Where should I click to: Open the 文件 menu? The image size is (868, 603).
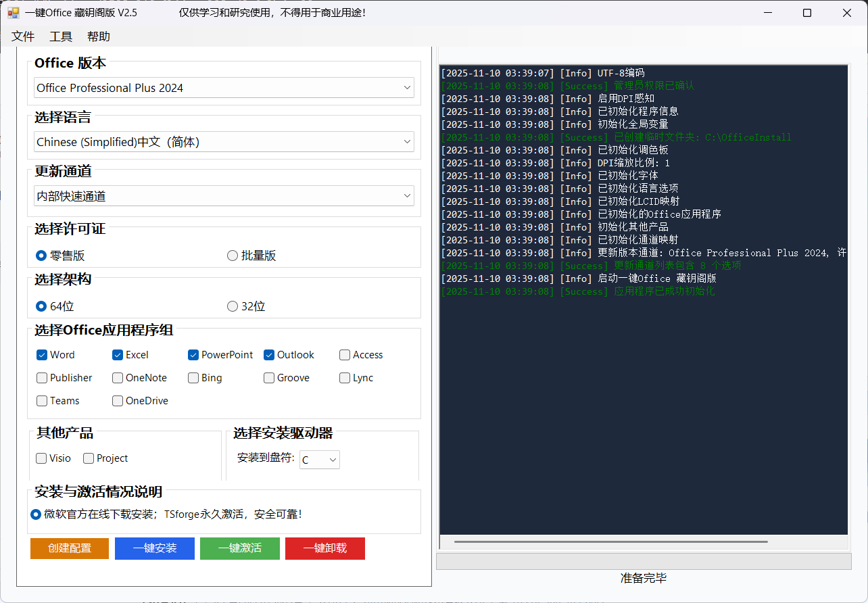point(22,36)
